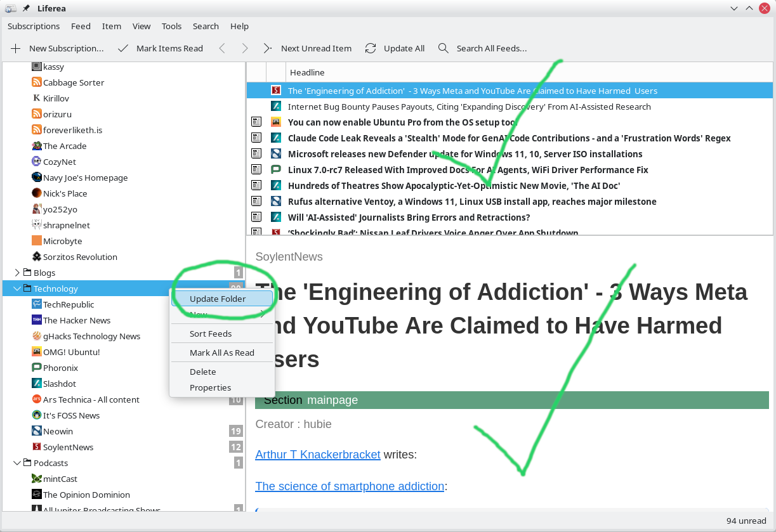Choose Sort Feeds in context menu
Image resolution: width=776 pixels, height=532 pixels.
(211, 334)
